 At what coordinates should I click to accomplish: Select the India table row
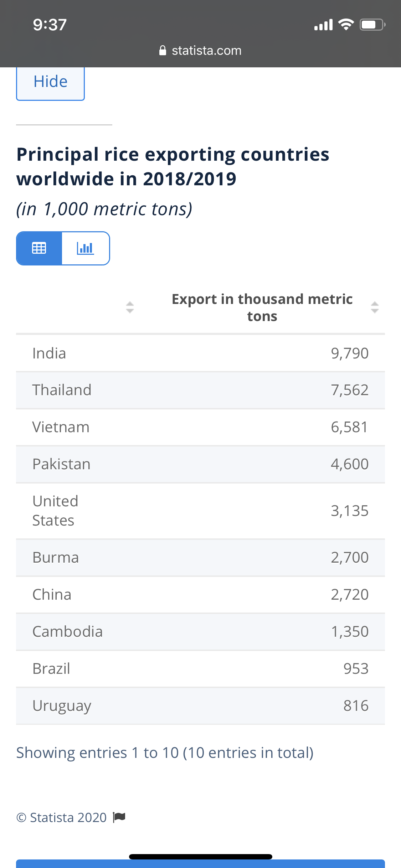(x=200, y=353)
